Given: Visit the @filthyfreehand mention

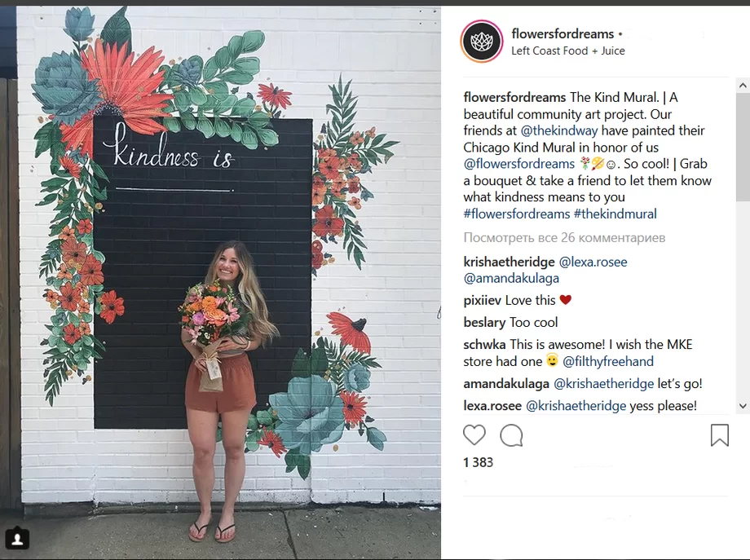Looking at the screenshot, I should click(608, 361).
